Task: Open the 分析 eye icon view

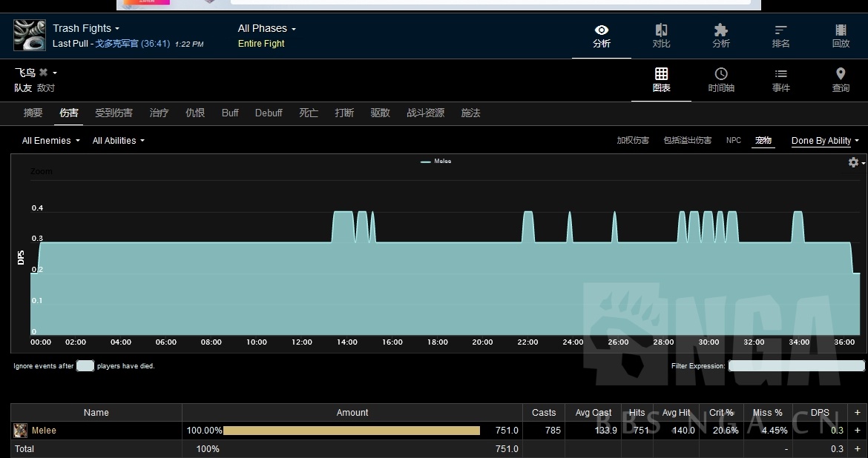Action: point(601,36)
